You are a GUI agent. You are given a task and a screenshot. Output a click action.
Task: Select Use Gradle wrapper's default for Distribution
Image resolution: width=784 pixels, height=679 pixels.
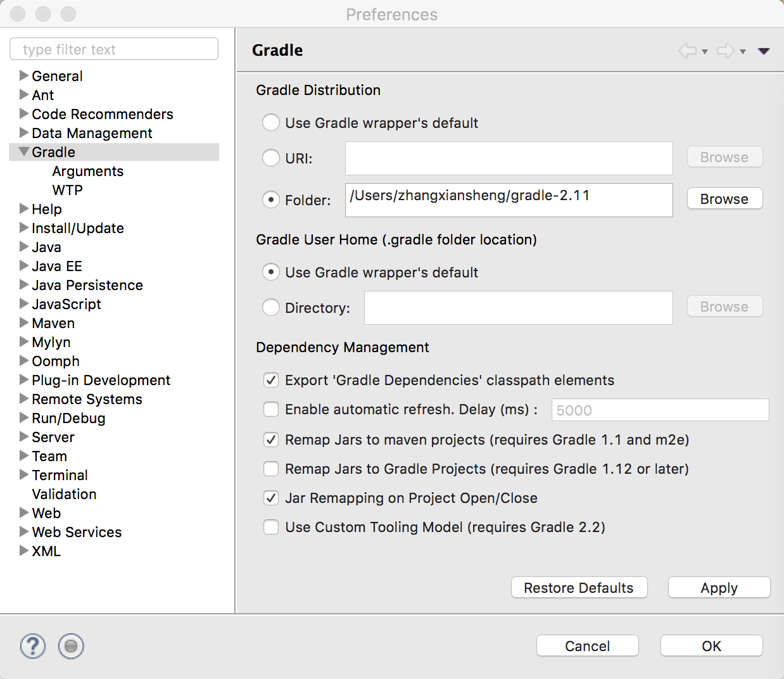click(x=271, y=122)
